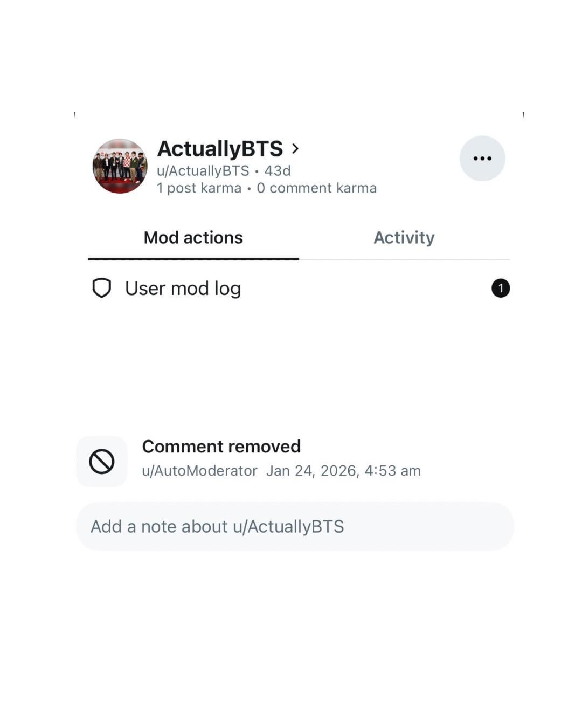This screenshot has height=728, width=582.
Task: Open u/ActuallyBTS username link
Action: coord(203,170)
